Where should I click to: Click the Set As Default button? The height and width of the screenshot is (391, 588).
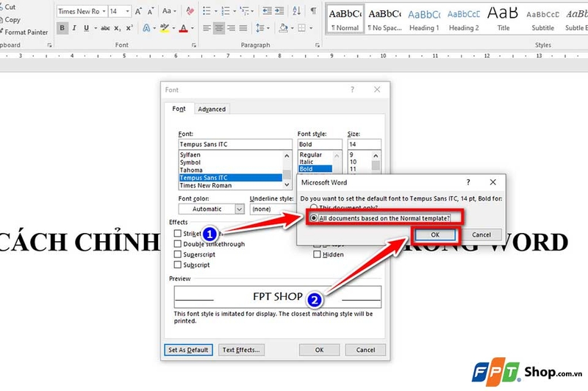click(x=188, y=350)
